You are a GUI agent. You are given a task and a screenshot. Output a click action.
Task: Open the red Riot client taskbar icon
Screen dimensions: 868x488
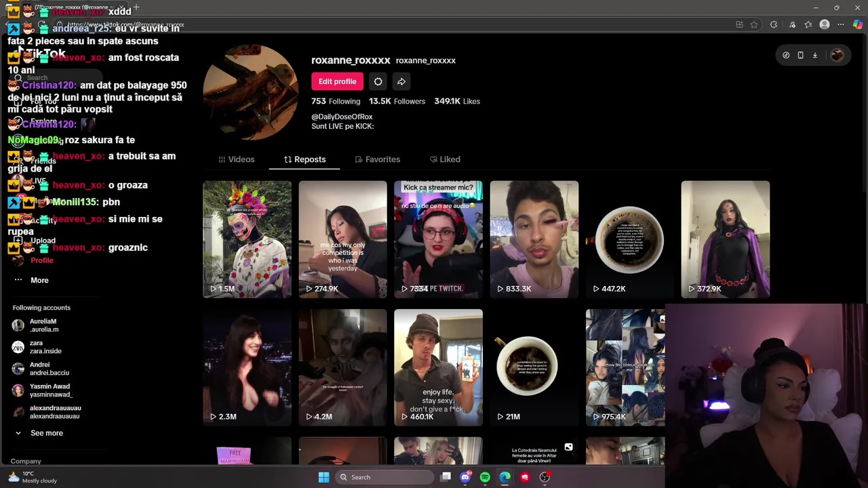[525, 477]
